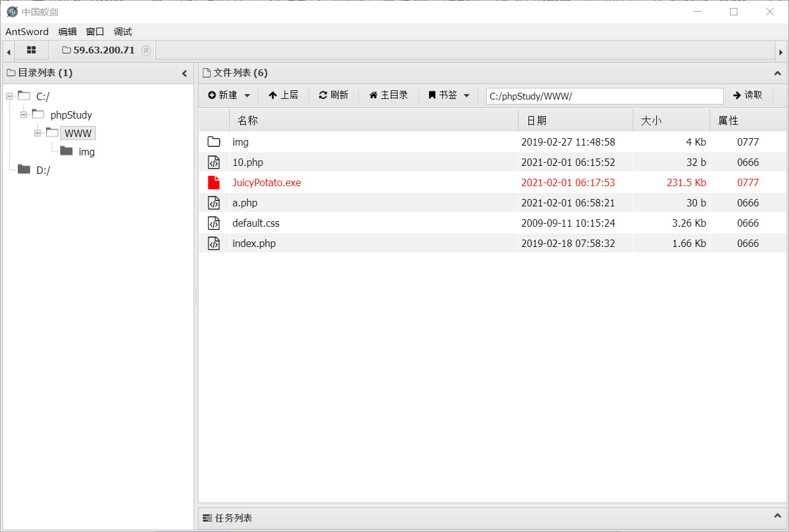Click the default.css file icon
Screen dimensions: 789x532
[214, 223]
